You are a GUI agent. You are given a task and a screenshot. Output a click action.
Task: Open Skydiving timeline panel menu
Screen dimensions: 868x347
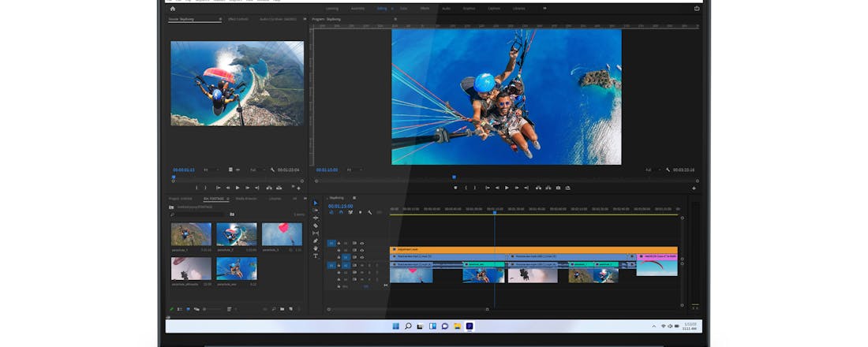(x=354, y=198)
